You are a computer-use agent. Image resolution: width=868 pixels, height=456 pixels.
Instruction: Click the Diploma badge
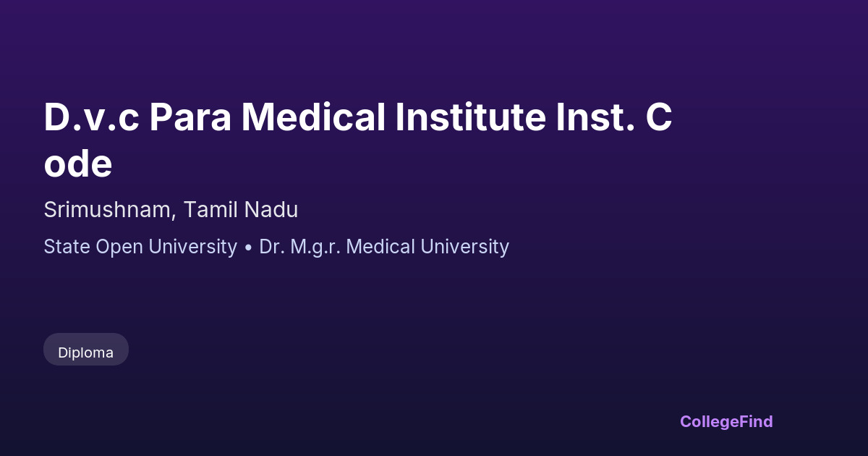(86, 352)
